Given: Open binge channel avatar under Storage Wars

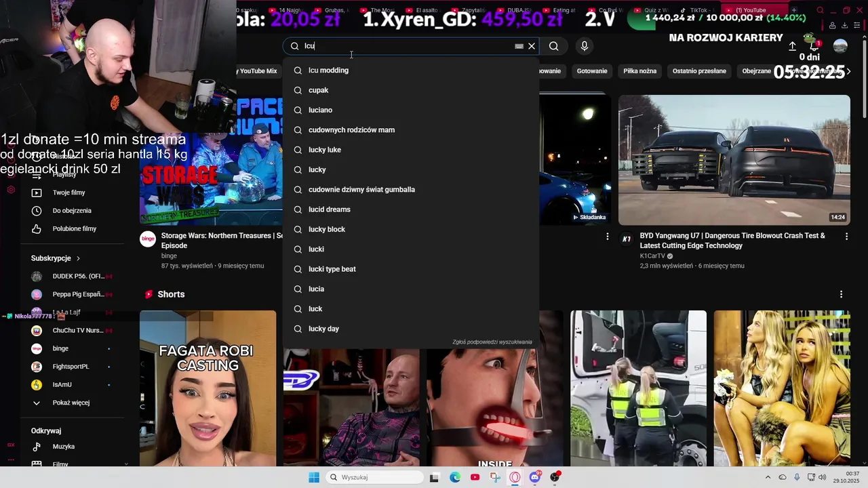Looking at the screenshot, I should pos(148,239).
